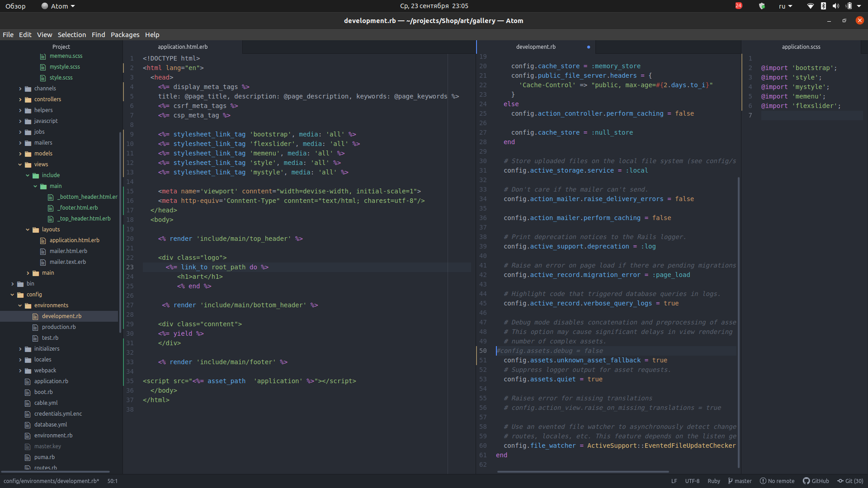Expand the helpers folder
868x488 pixels.
20,110
